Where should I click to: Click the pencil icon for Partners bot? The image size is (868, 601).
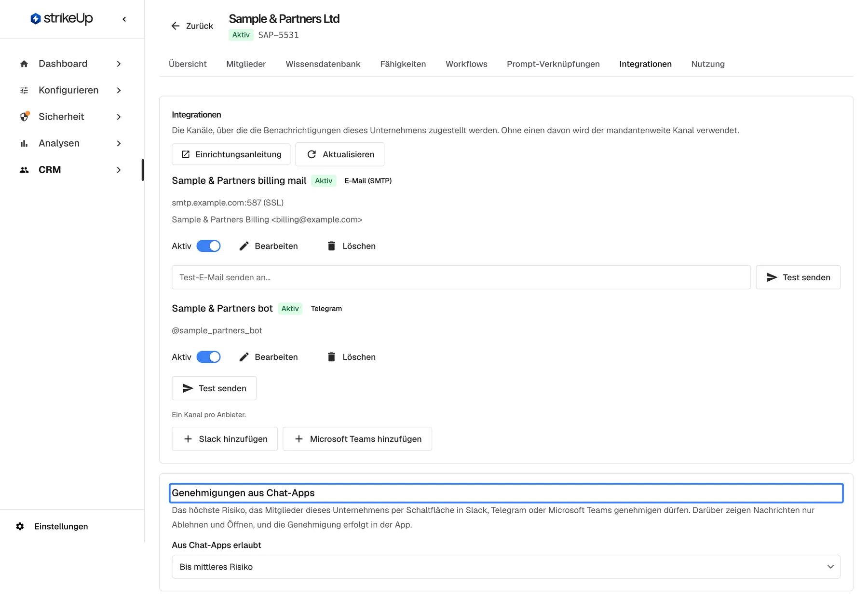click(244, 357)
